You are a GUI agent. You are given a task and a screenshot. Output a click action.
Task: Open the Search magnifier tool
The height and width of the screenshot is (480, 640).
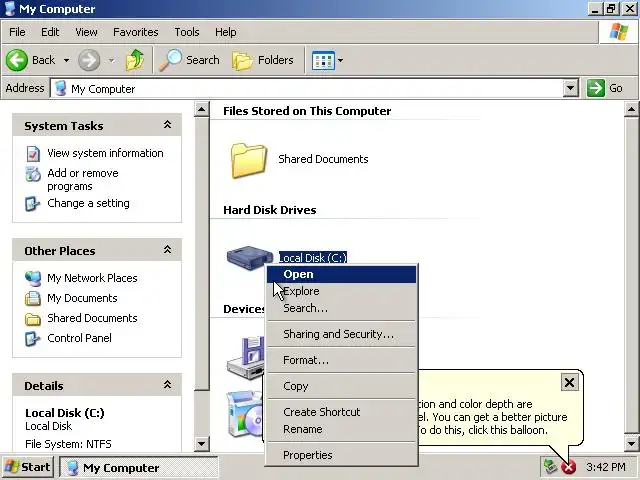tap(170, 60)
